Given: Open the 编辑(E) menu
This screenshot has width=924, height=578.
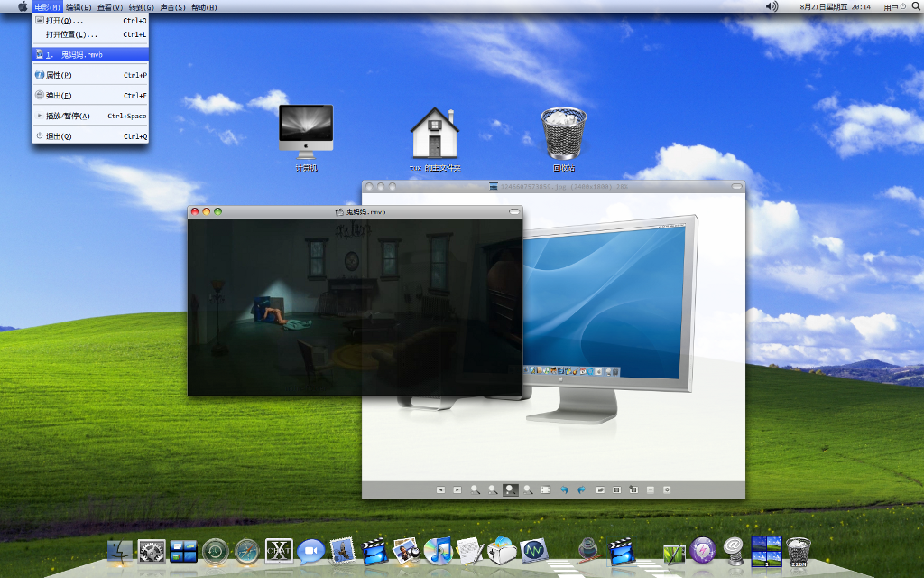Looking at the screenshot, I should pos(79,7).
